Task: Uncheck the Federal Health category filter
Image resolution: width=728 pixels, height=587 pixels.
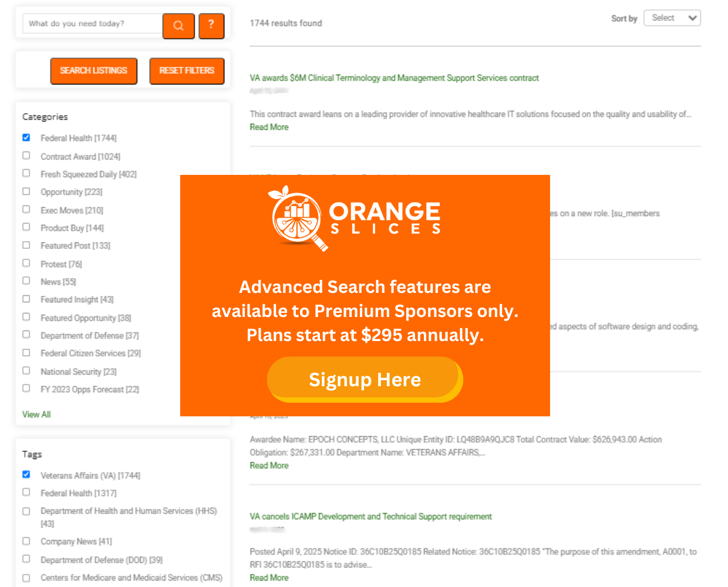Action: tap(26, 137)
